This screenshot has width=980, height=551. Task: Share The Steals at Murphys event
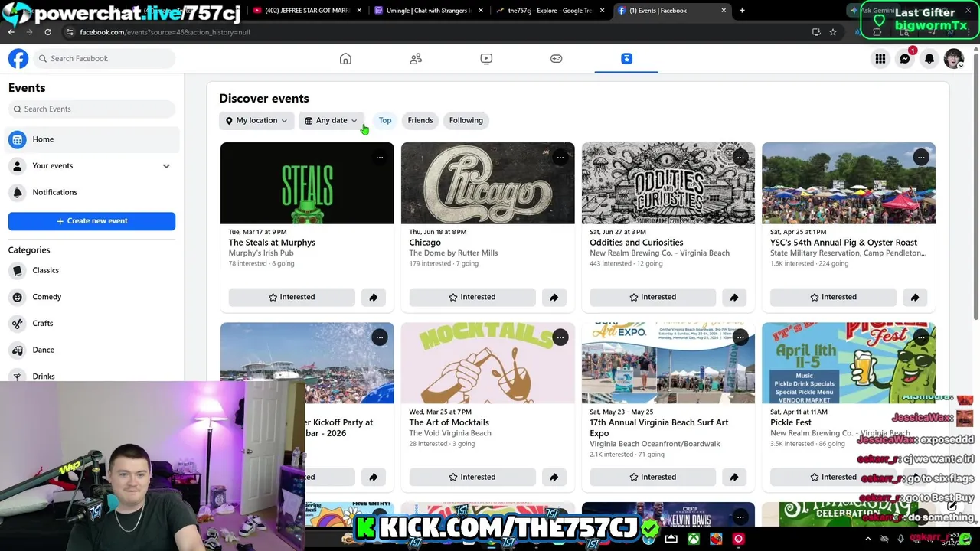pos(373,297)
